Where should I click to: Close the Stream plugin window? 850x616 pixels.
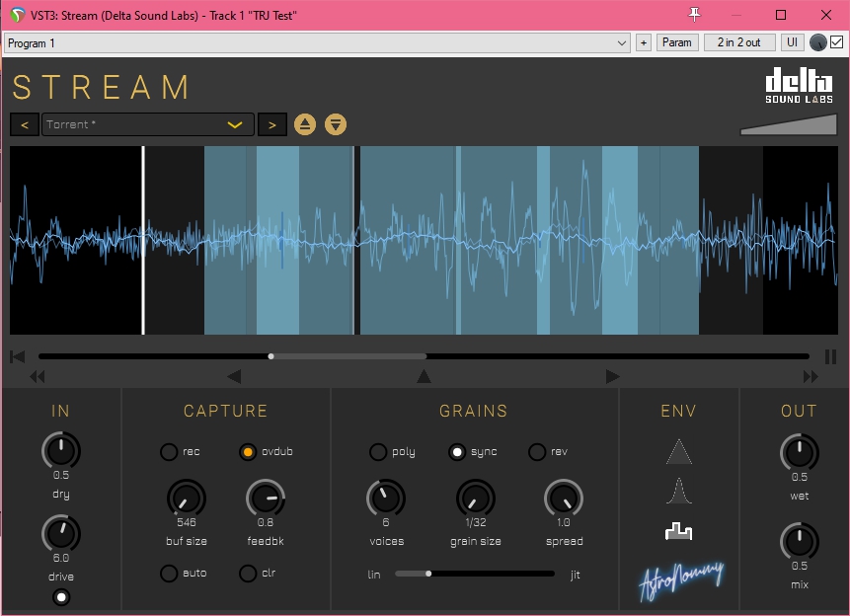coord(825,15)
